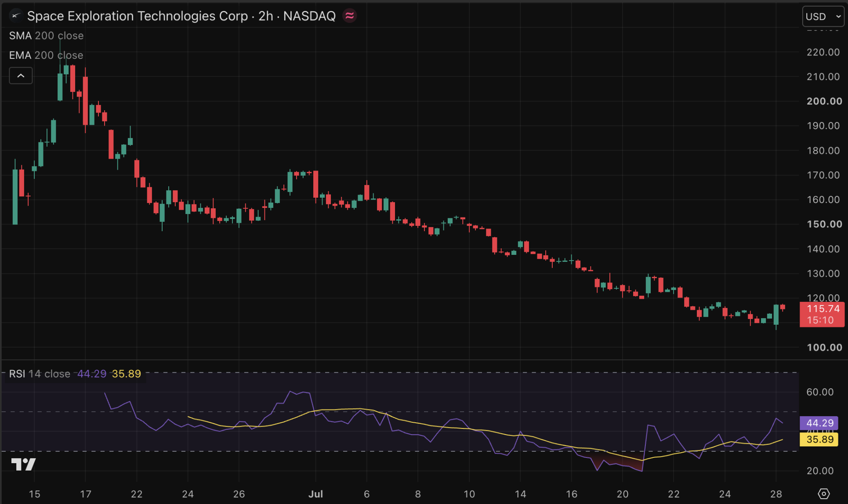This screenshot has width=848, height=504.
Task: Click the SpaceX logo icon beside the title
Action: pyautogui.click(x=16, y=16)
